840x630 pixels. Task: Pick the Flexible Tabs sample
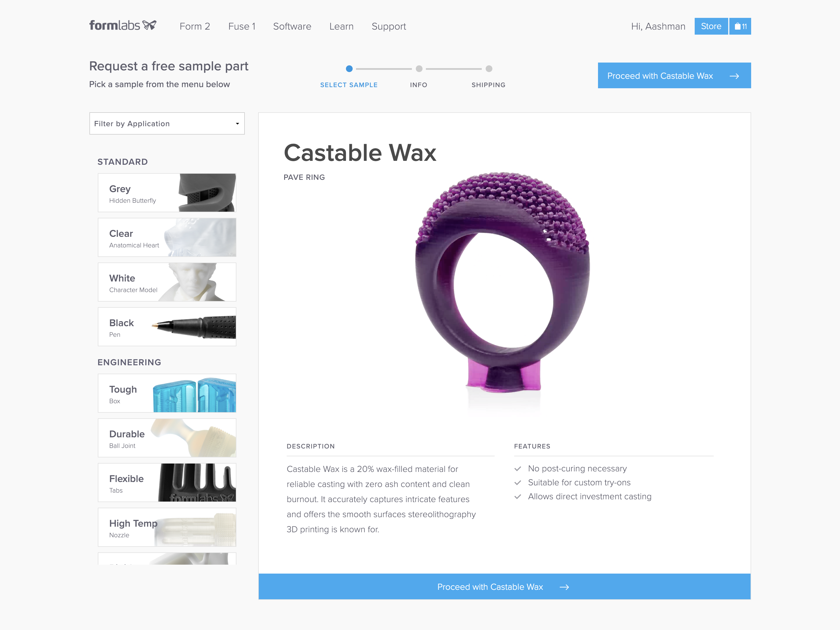pos(167,482)
